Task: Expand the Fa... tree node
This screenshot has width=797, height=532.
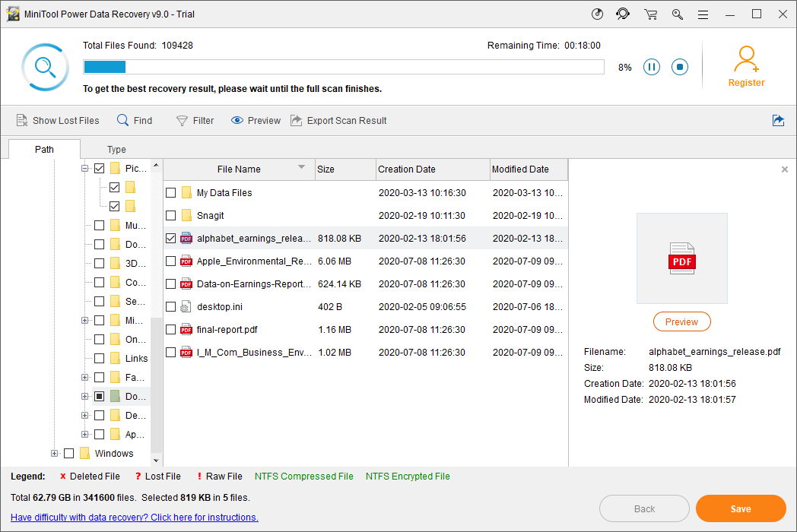Action: pos(85,377)
